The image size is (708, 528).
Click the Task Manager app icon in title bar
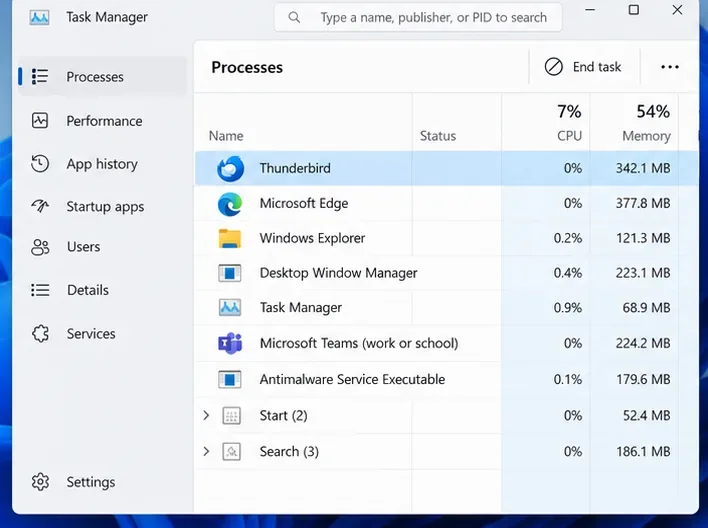click(39, 18)
